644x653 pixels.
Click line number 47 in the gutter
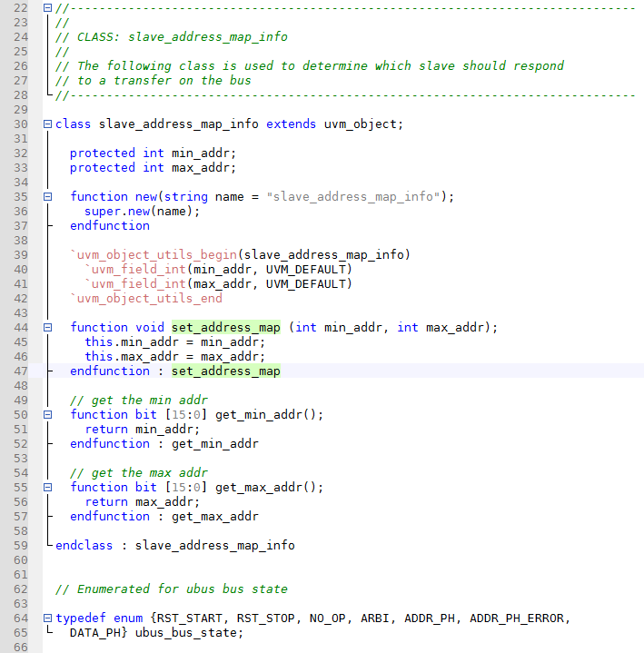[20, 371]
